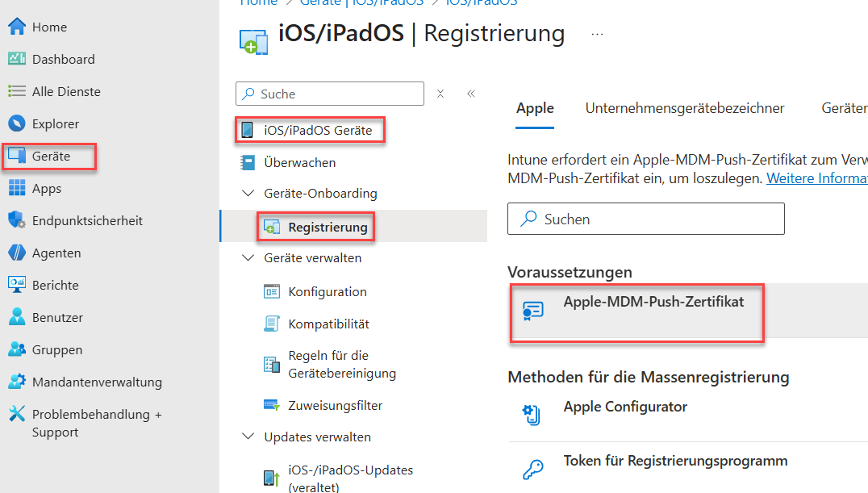Open the Konfiguration menu entry
The width and height of the screenshot is (868, 493).
(x=327, y=292)
